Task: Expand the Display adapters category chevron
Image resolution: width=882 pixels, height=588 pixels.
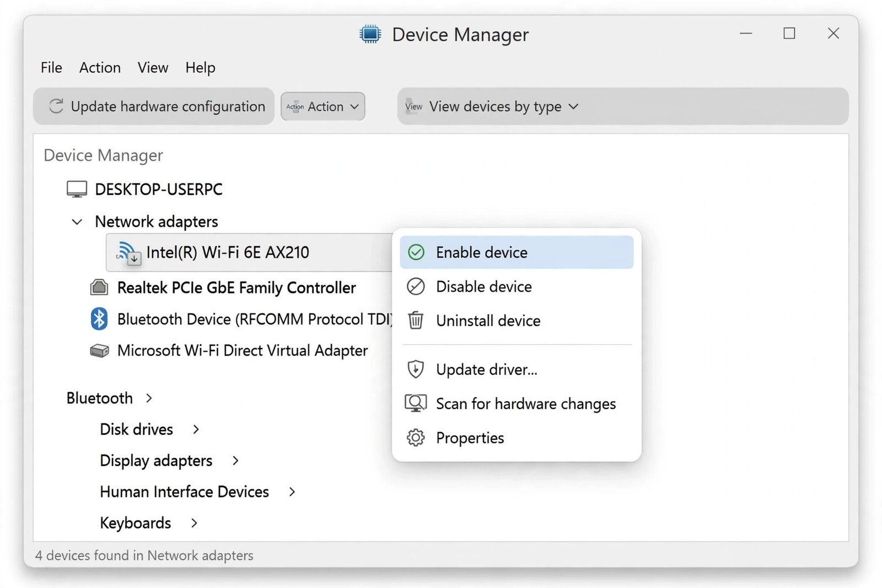Action: (235, 461)
